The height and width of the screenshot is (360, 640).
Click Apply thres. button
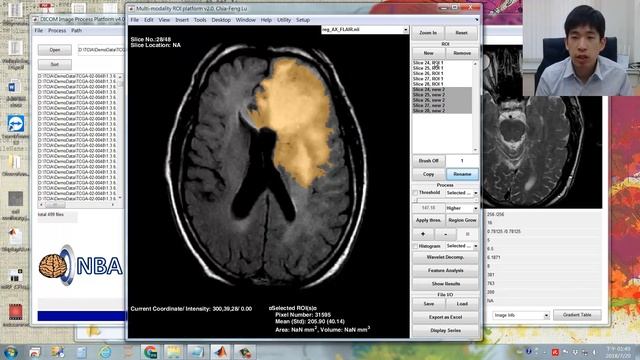[x=428, y=220]
